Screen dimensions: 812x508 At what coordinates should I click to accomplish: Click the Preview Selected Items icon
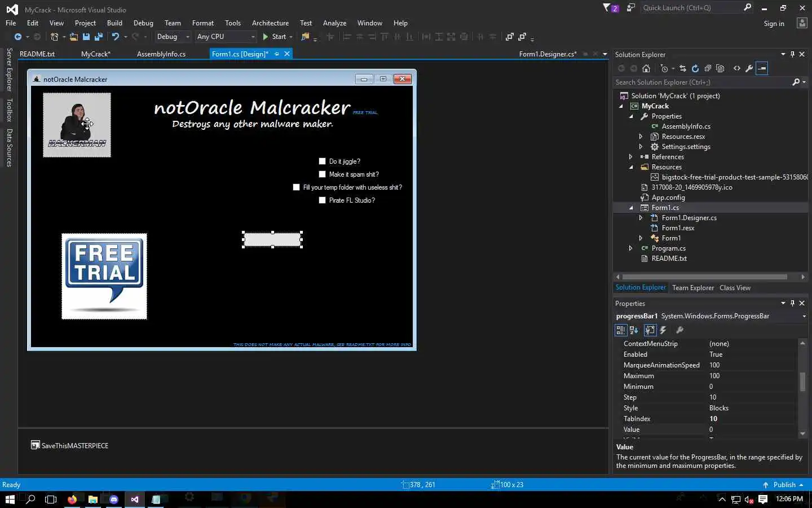(x=762, y=68)
